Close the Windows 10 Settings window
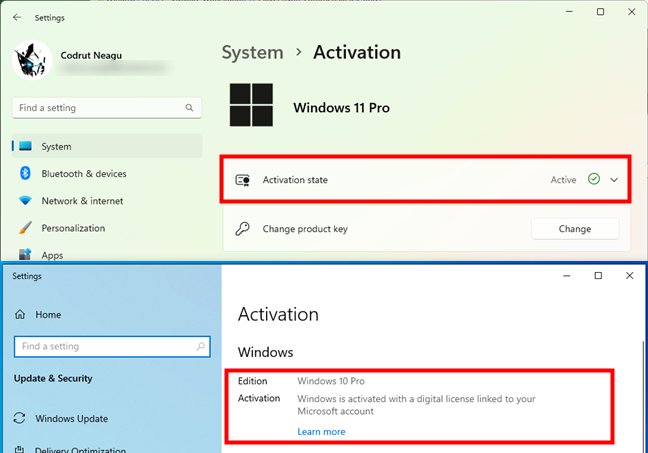This screenshot has width=648, height=453. (629, 276)
